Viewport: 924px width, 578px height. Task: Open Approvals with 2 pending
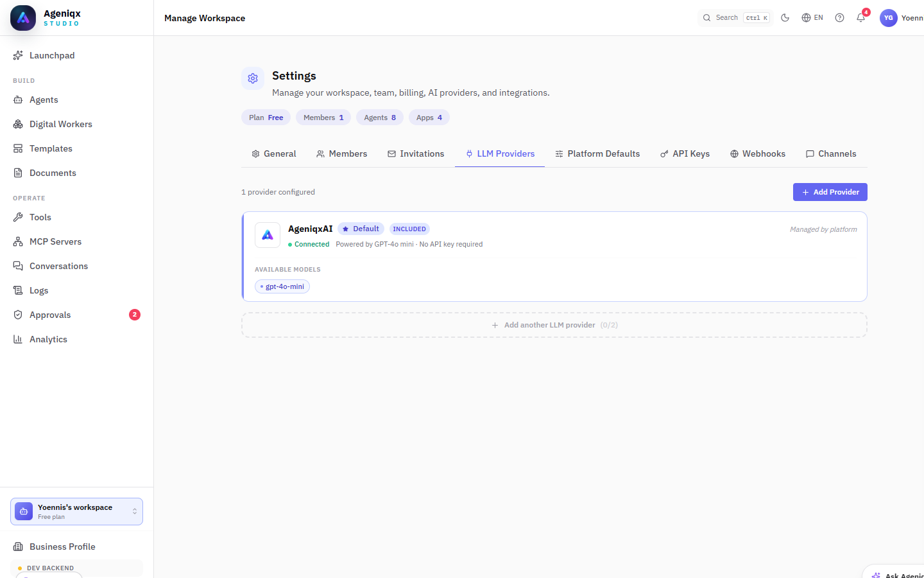76,315
